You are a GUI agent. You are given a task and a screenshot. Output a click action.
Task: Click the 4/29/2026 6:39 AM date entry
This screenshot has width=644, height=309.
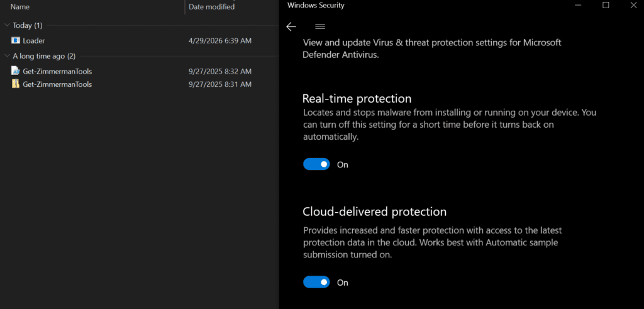[x=220, y=41]
